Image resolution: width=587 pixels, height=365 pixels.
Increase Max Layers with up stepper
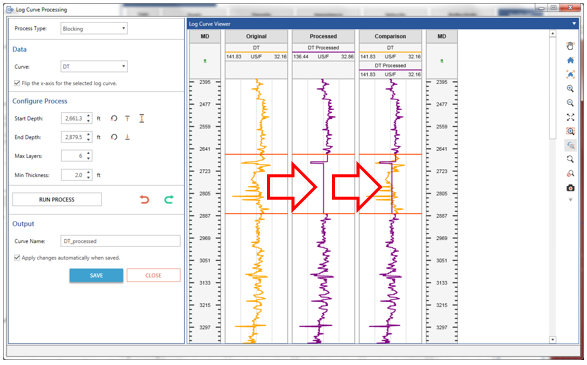coord(89,153)
